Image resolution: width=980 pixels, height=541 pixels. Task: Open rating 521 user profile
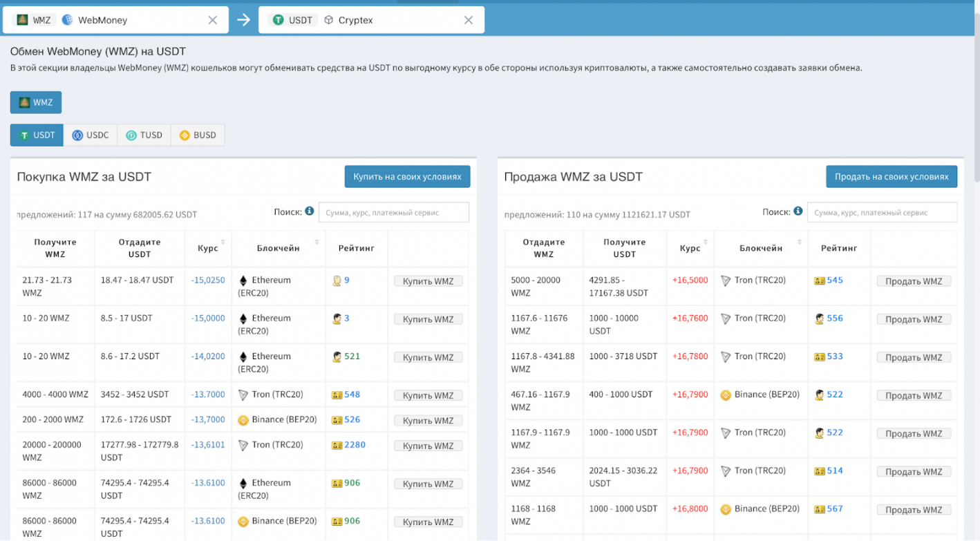352,357
